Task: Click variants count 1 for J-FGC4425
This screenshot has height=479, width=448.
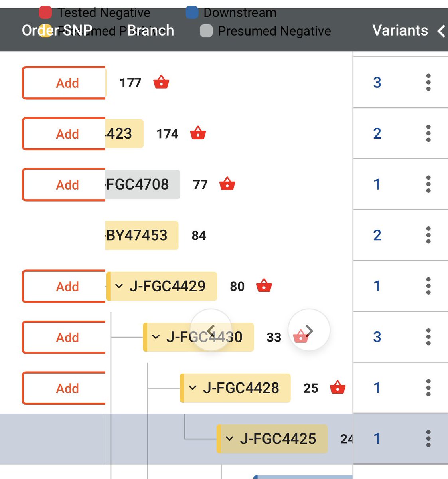Action: point(377,439)
